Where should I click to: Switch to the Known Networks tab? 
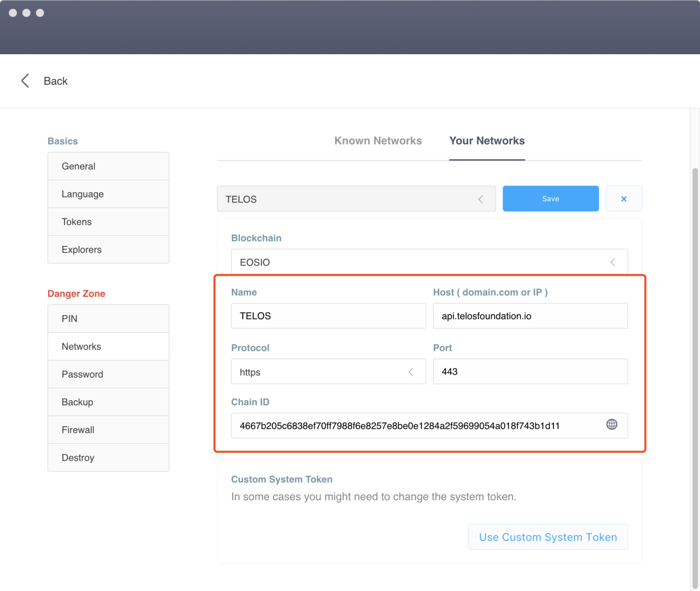378,141
